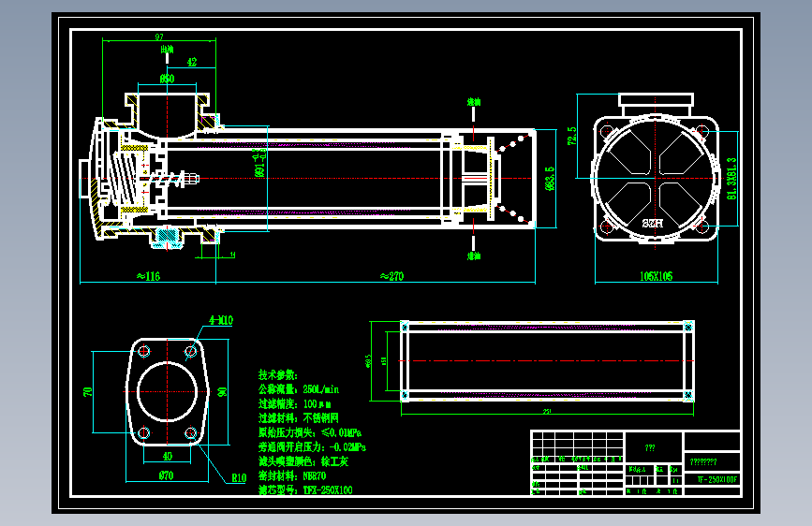Viewport: 812px width, 526px height.
Task: Click the ???????? title block cell
Action: [x=703, y=461]
